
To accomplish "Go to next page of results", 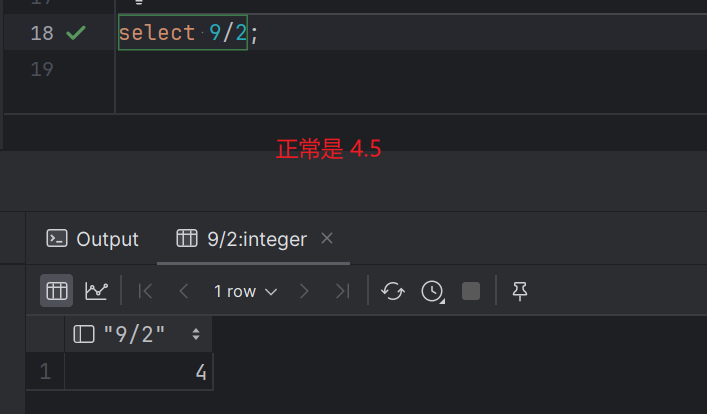I will click(x=304, y=291).
